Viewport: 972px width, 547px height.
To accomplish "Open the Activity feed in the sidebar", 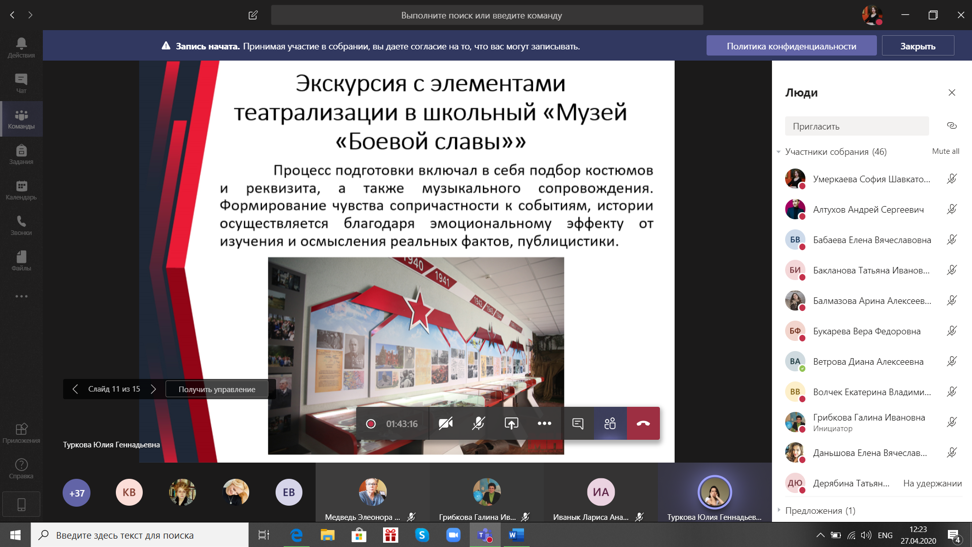I will (21, 46).
